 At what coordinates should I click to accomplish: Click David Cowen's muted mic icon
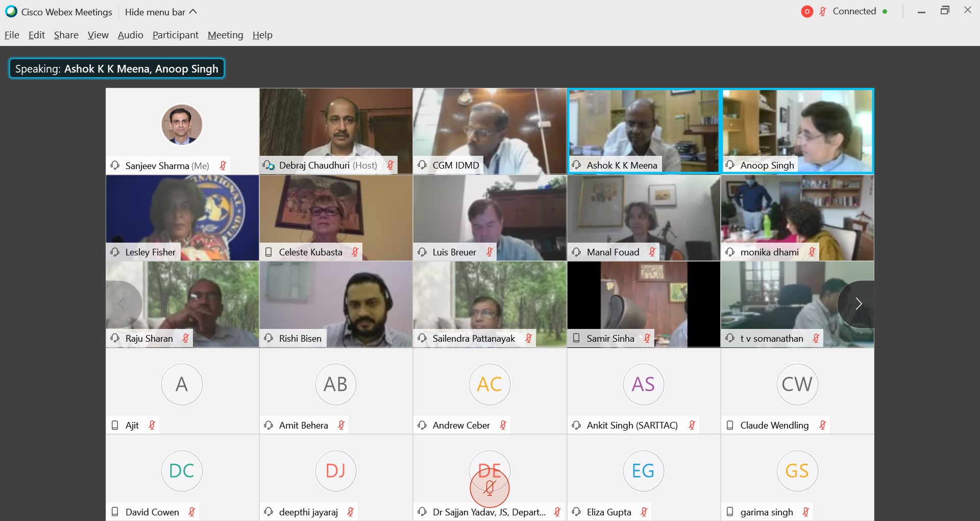coord(192,512)
